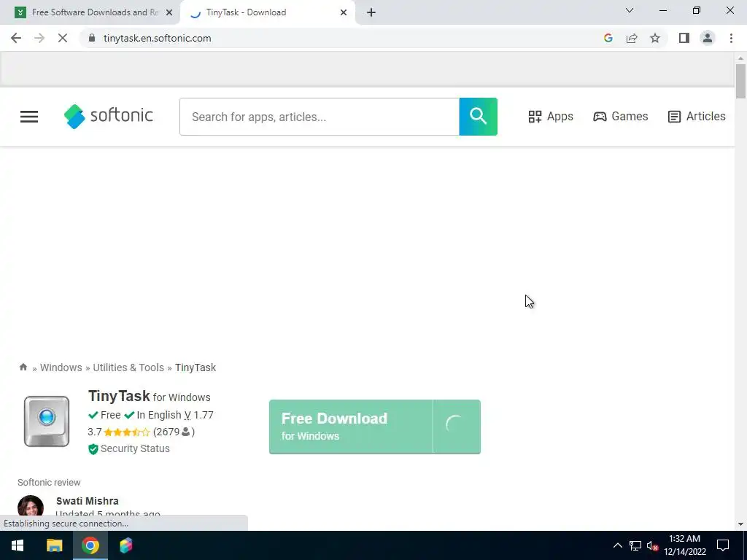Click the muted volume tray icon
Viewport: 747px width, 560px height.
tap(652, 545)
